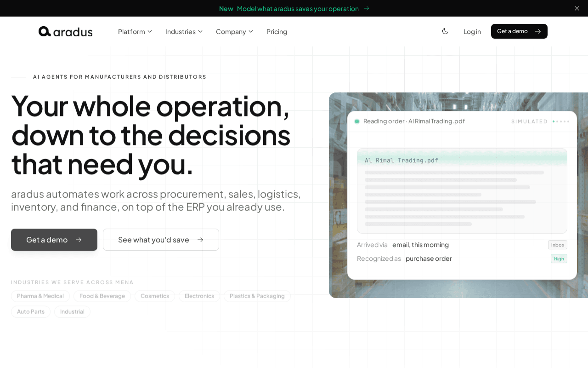Click the 'AI agents for manufacturers and distributors' tagline

click(x=119, y=77)
